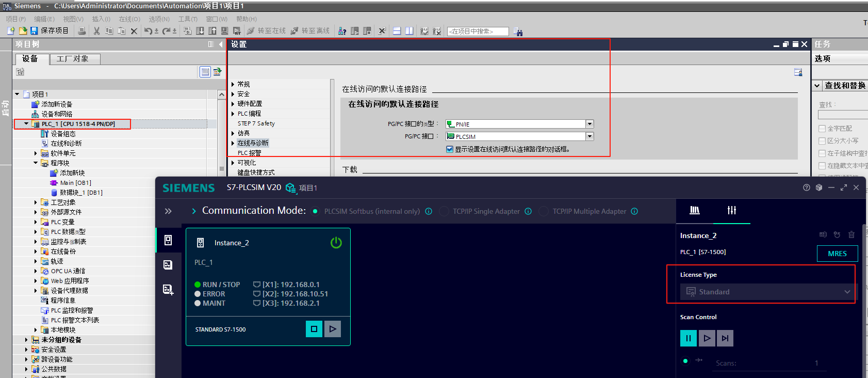Expand PLCSIM sidebar with double chevron
868x378 pixels.
(168, 211)
